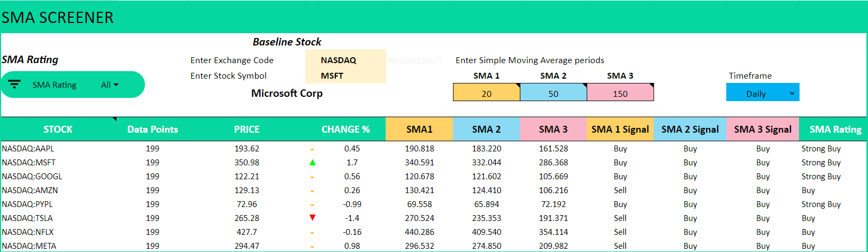Click the SMA 1 Signal column header
Image resolution: width=868 pixels, height=252 pixels.
click(x=620, y=129)
